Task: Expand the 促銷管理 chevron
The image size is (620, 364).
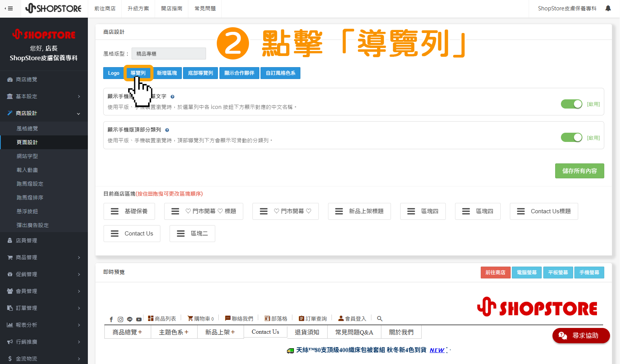Action: coord(79,274)
